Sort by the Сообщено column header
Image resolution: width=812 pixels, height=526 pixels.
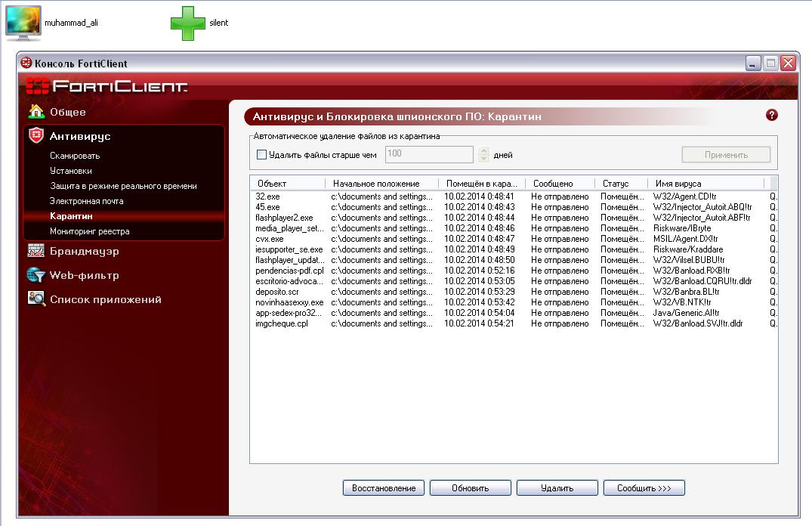560,184
